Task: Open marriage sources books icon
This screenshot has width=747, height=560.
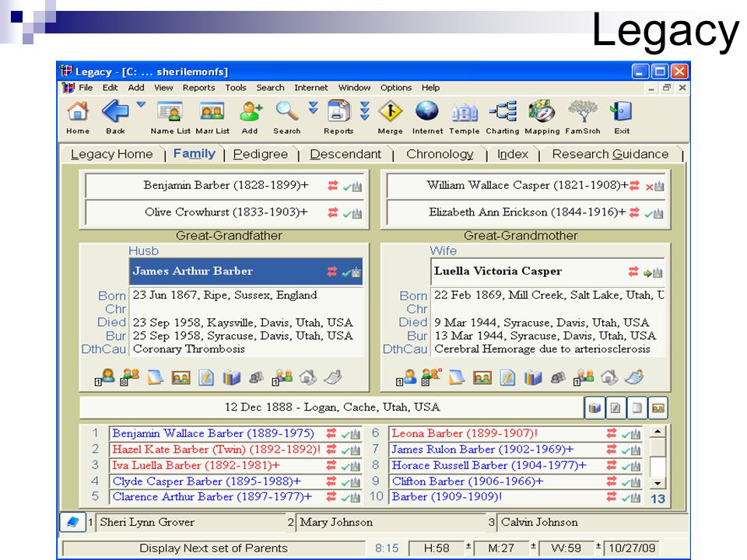Action: pyautogui.click(x=594, y=408)
